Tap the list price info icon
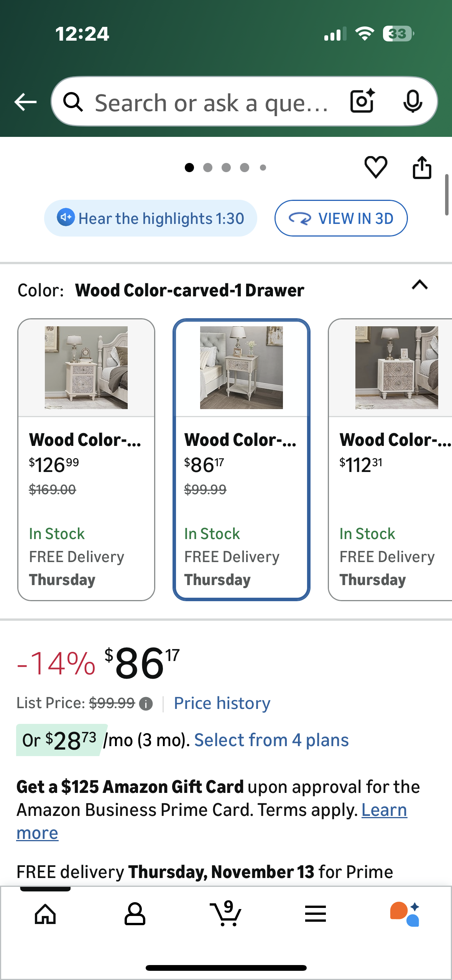Screen dimensions: 452x980 pos(146,704)
